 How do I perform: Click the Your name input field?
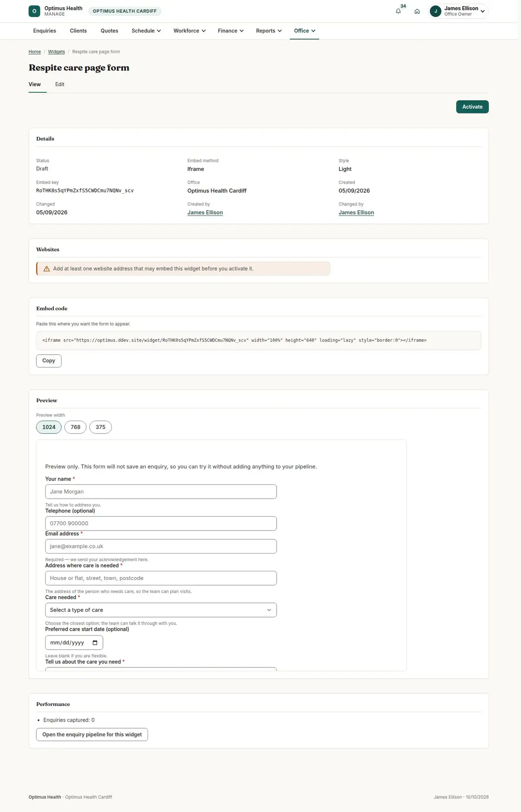(161, 492)
